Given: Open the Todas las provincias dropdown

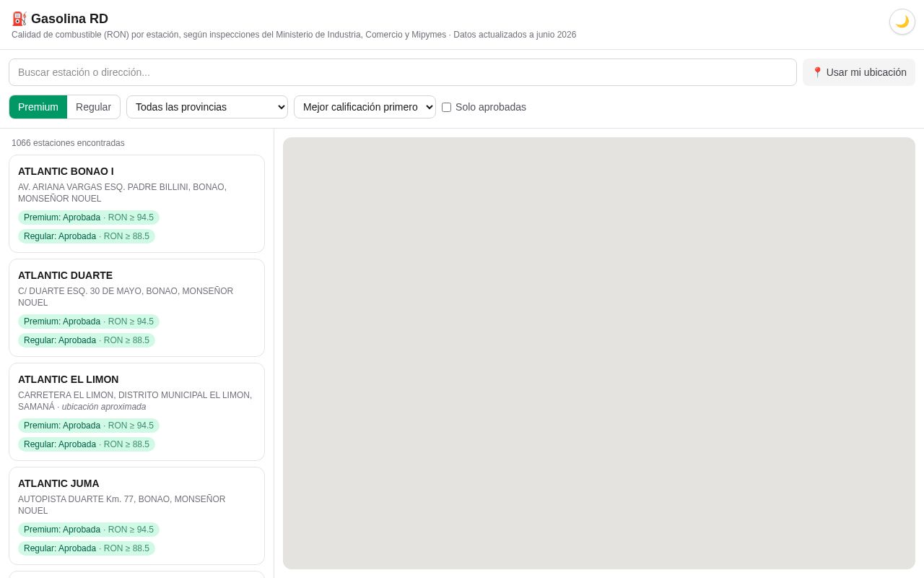Looking at the screenshot, I should coord(207,107).
